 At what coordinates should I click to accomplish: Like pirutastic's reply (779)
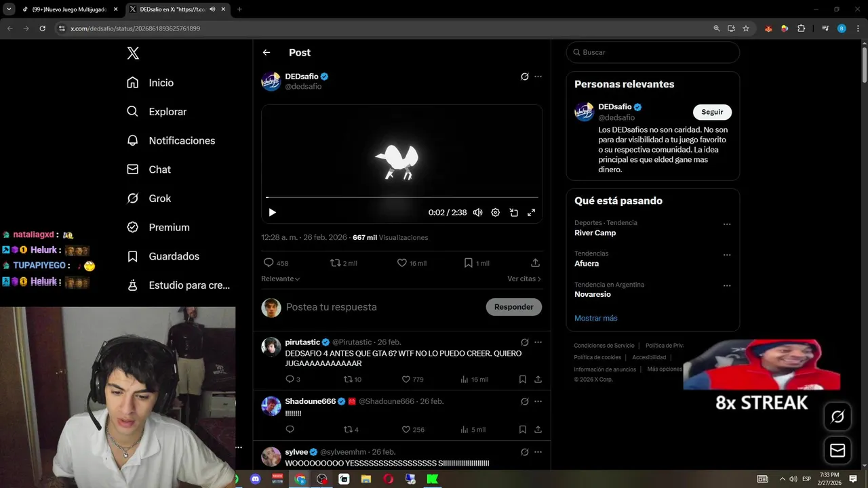[412, 380]
